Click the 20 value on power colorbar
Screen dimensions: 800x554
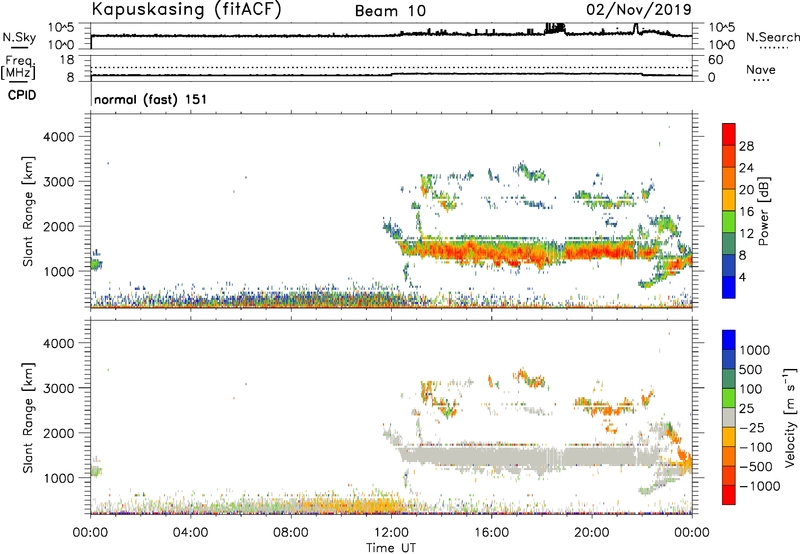pos(746,190)
